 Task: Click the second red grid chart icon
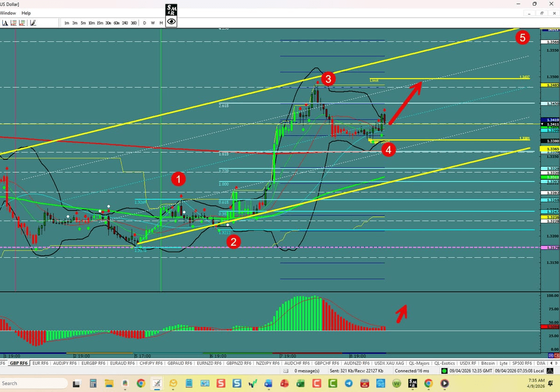pos(22,22)
